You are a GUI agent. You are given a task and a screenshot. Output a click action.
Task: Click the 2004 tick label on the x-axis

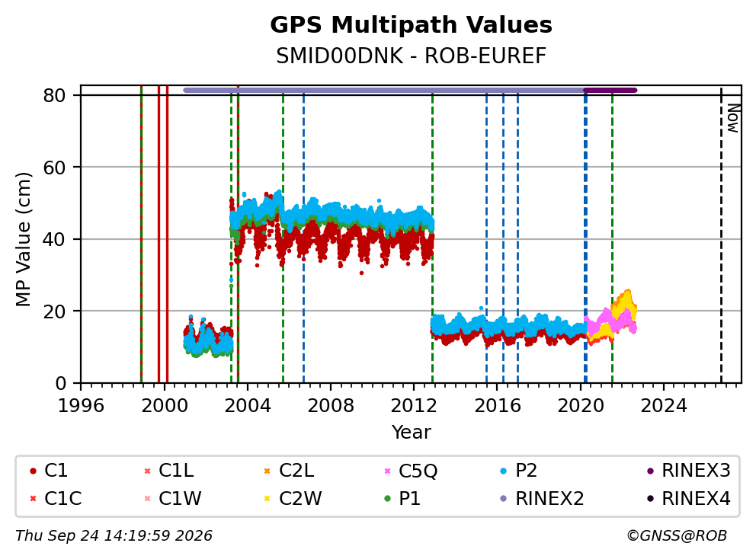[248, 406]
